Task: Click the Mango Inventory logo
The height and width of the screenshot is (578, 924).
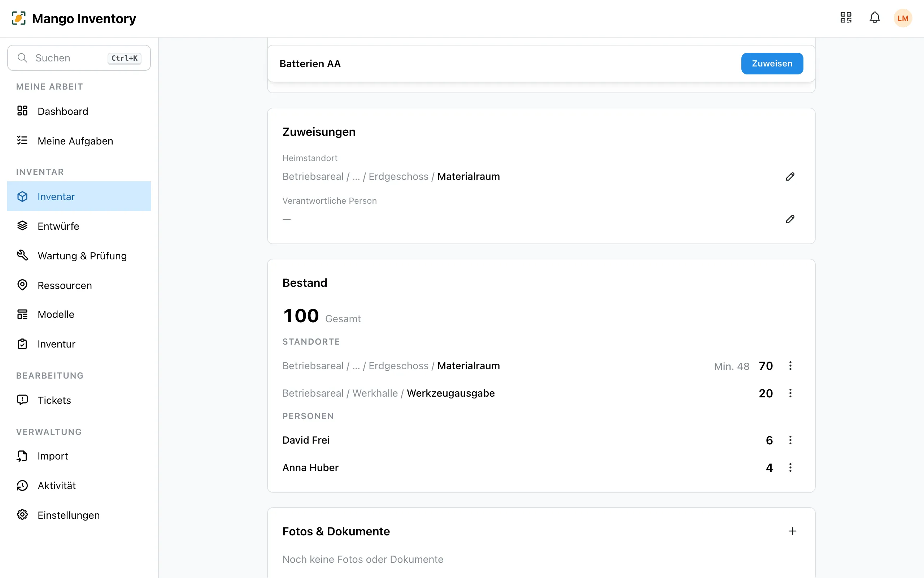Action: pyautogui.click(x=74, y=18)
